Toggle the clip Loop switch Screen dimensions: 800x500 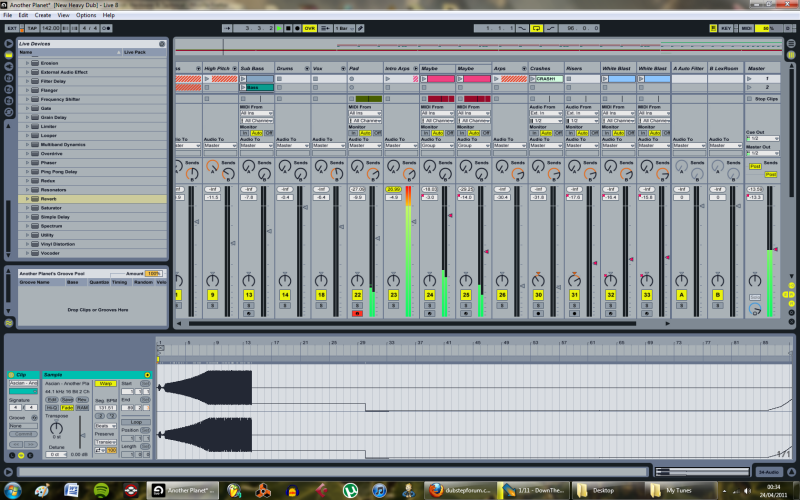click(x=136, y=422)
